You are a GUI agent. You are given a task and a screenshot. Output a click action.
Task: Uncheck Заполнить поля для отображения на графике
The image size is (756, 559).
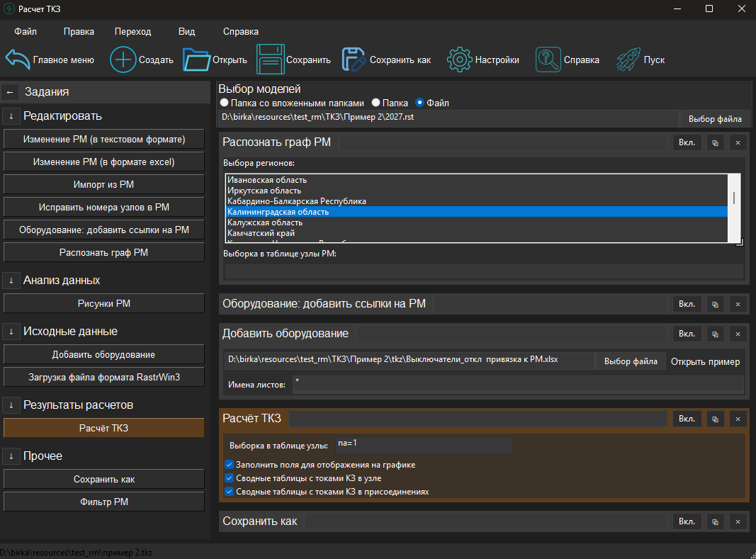(229, 465)
